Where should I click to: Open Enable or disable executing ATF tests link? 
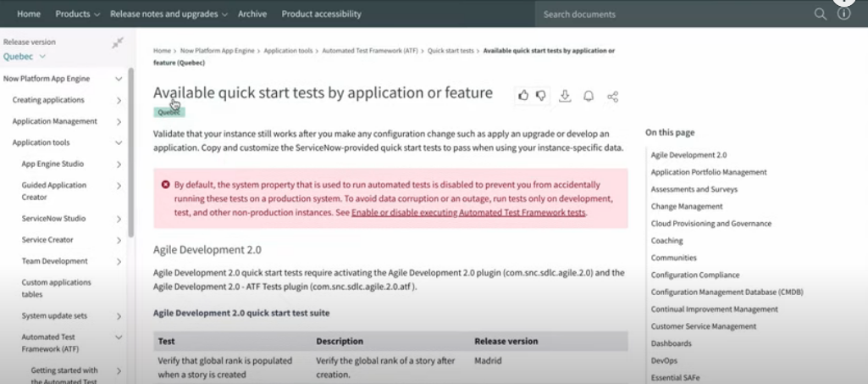(x=468, y=212)
